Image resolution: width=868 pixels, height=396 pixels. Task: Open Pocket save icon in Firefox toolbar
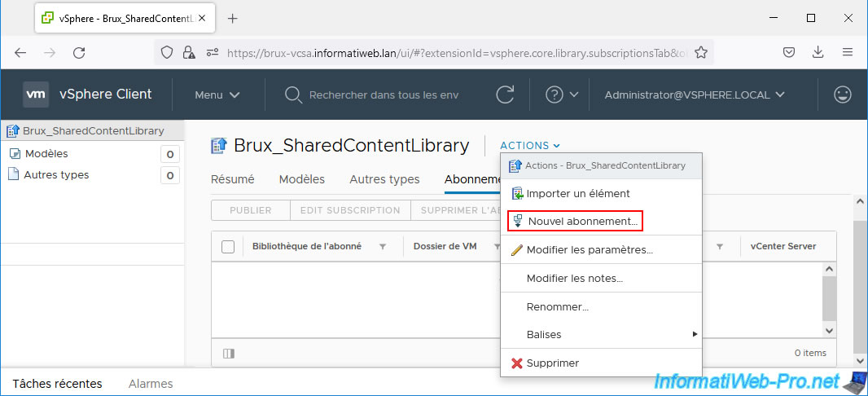tap(789, 53)
